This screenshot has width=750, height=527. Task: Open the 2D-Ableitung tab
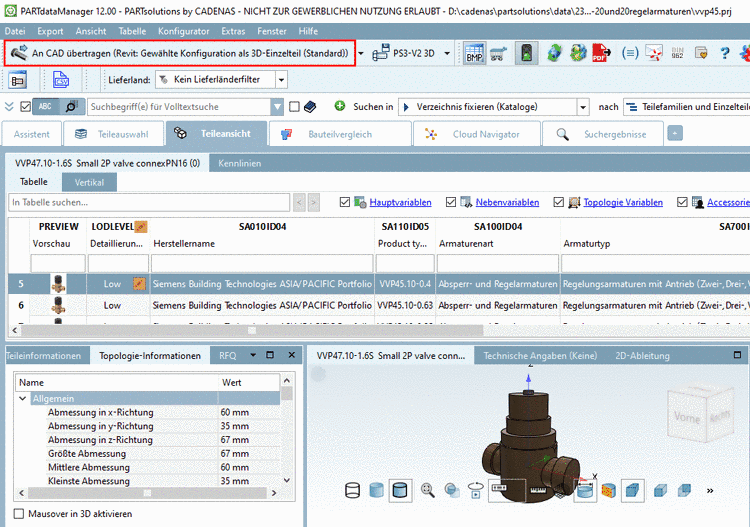642,356
